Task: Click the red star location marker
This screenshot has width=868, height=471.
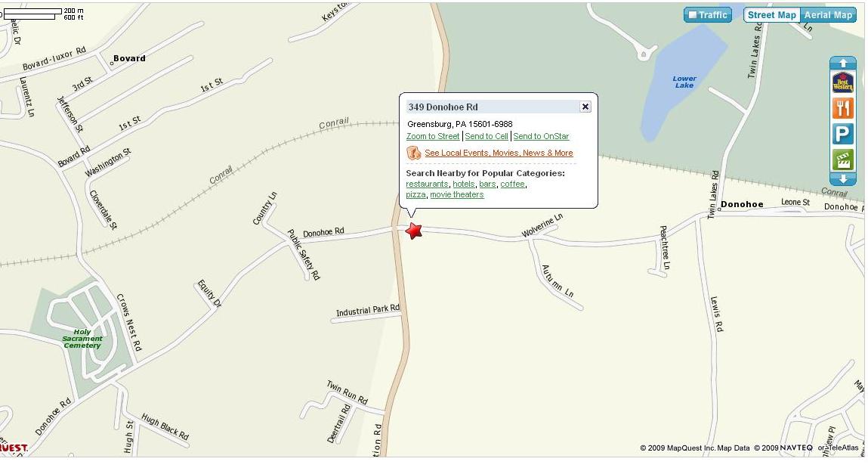Action: tap(413, 231)
